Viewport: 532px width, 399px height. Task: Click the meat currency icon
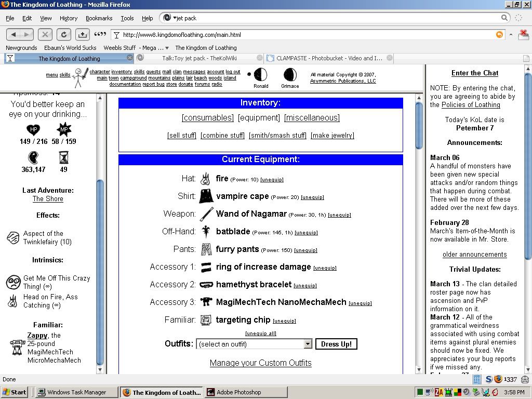coord(33,158)
